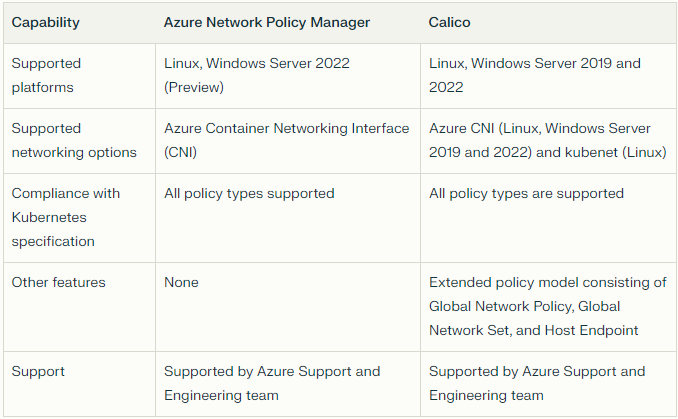Select the Azure Network Policy Manager header
678x419 pixels.
267,22
